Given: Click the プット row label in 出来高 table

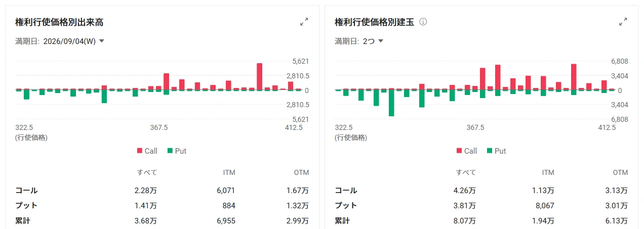Looking at the screenshot, I should pyautogui.click(x=27, y=205).
